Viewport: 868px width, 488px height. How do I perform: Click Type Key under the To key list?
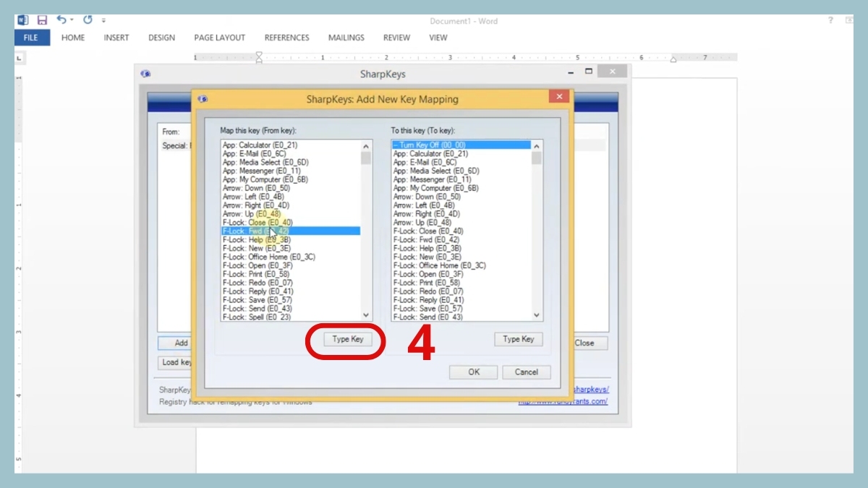pyautogui.click(x=519, y=339)
